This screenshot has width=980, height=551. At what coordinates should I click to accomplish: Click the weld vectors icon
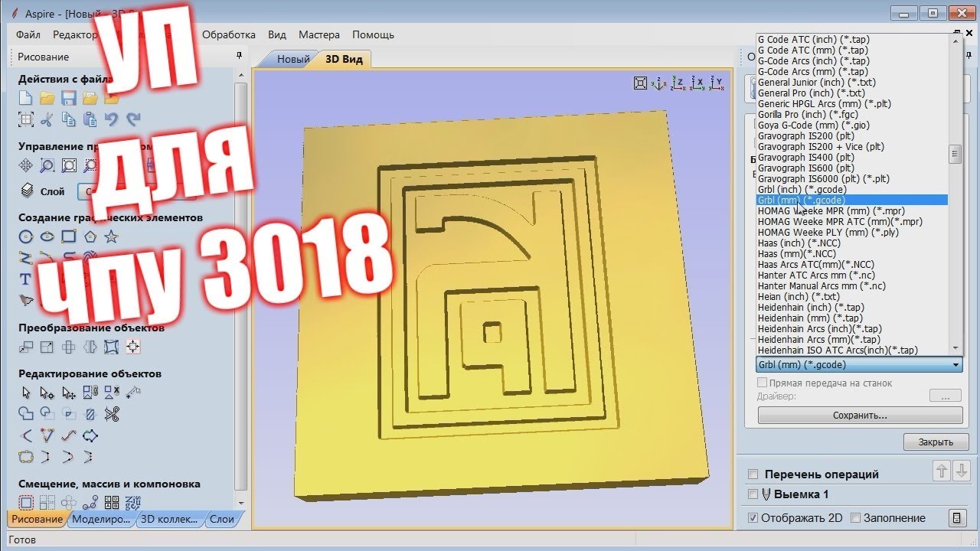[25, 414]
